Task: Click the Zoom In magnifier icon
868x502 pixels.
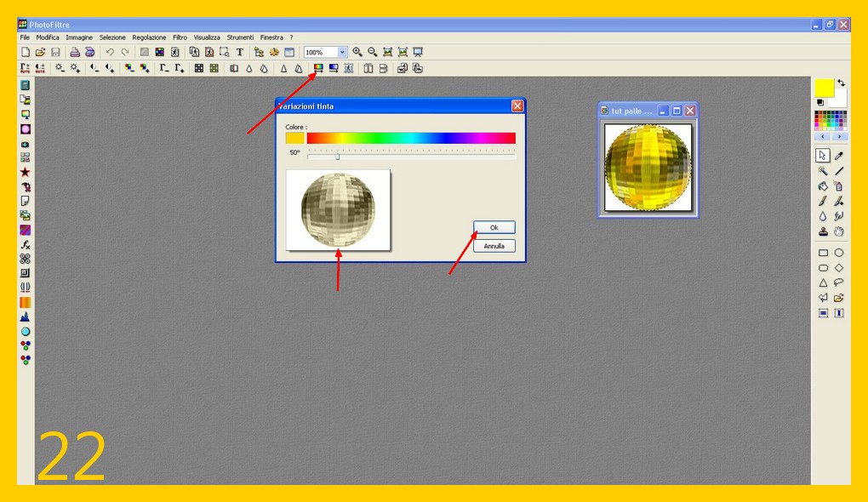Action: [x=357, y=52]
